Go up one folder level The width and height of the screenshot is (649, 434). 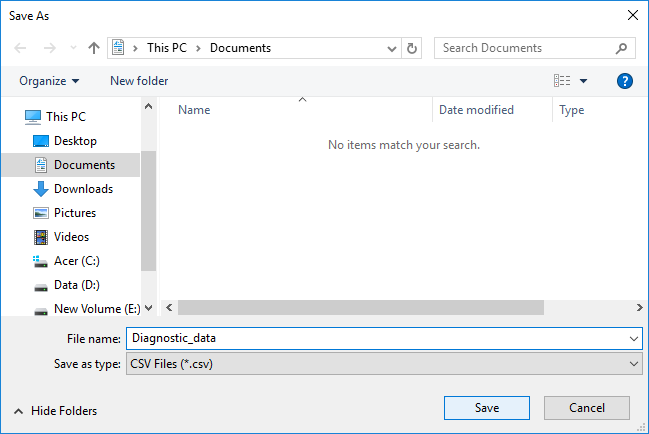[94, 48]
